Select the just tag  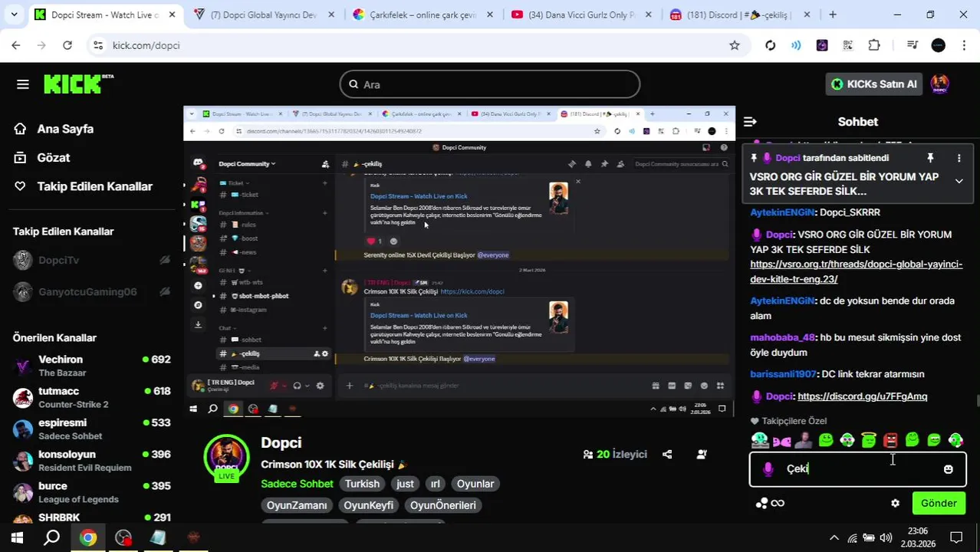(x=405, y=484)
